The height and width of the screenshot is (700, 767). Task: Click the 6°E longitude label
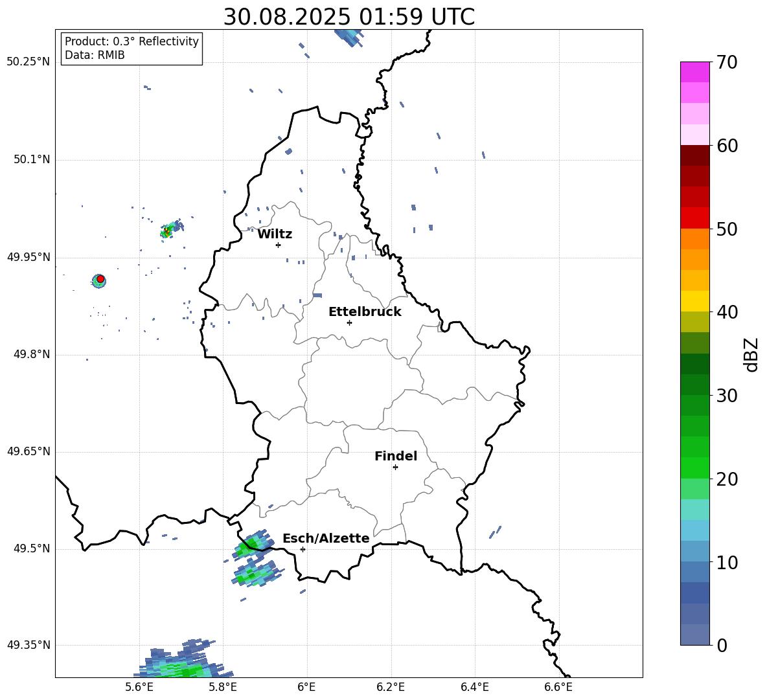click(x=306, y=687)
